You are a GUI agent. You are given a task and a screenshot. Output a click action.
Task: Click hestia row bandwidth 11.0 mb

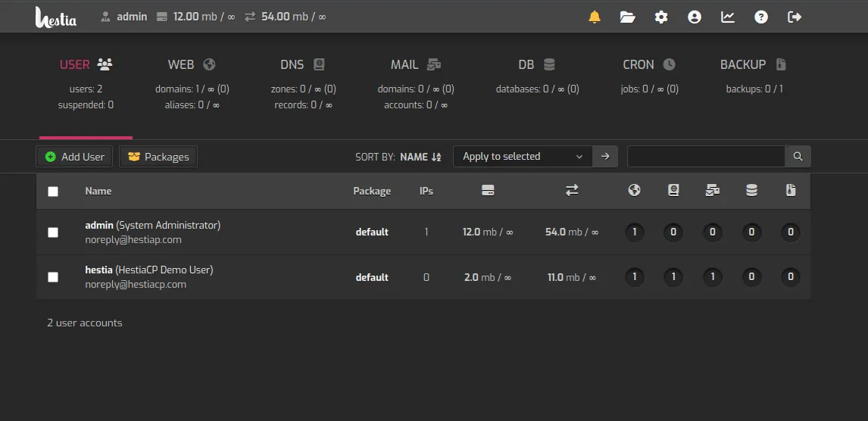pos(572,277)
